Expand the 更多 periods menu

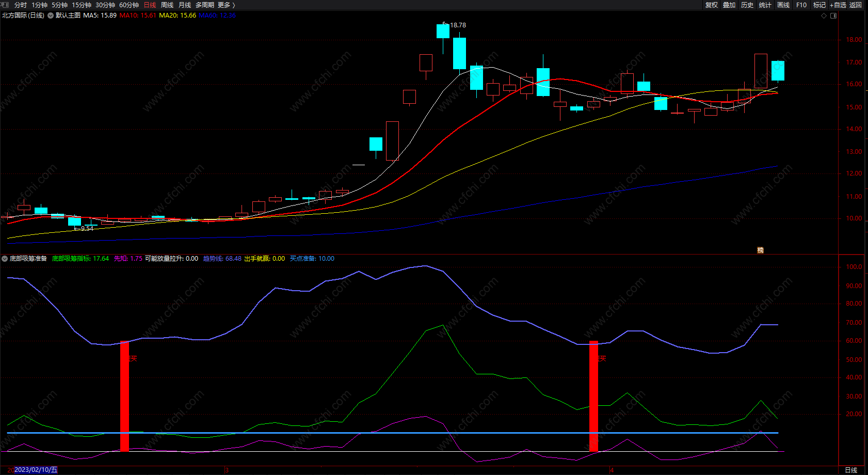pos(226,5)
